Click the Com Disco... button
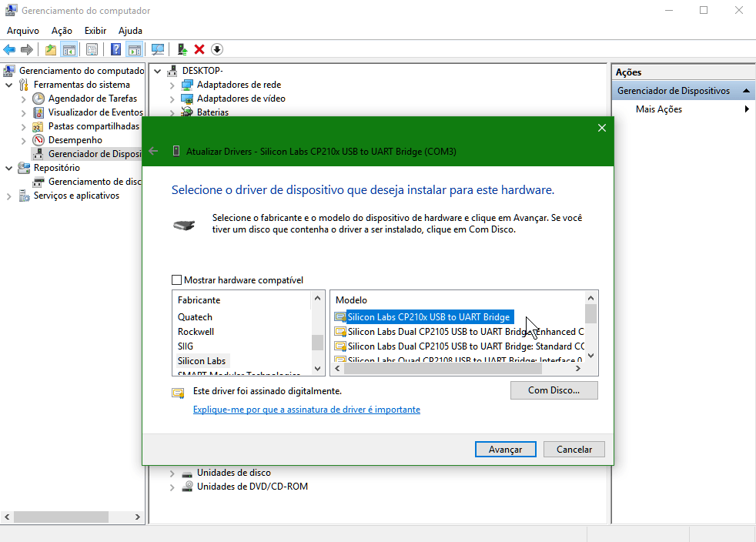 coord(554,390)
